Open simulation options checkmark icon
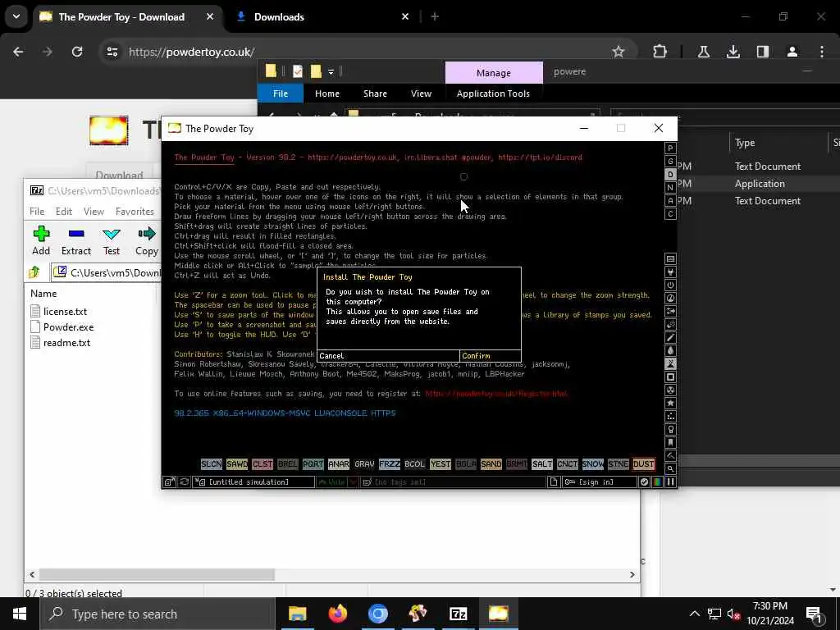Screen dimensions: 840x630 [645, 482]
